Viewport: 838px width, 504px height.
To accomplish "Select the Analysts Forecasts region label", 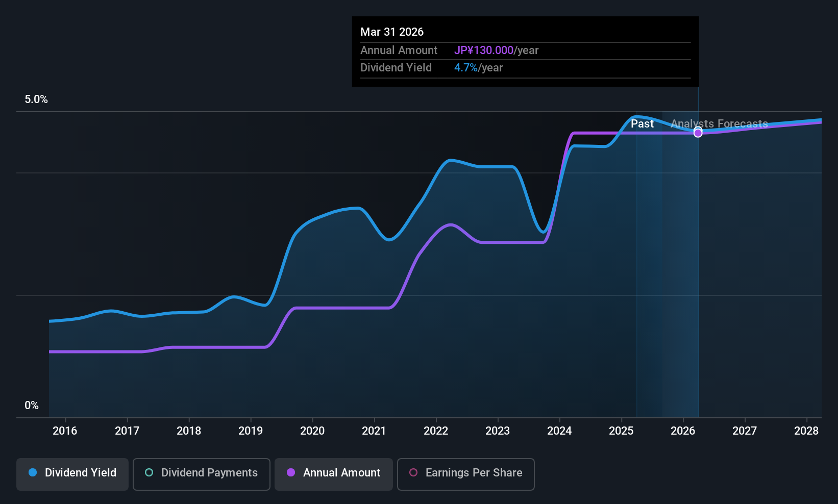I will (x=719, y=123).
